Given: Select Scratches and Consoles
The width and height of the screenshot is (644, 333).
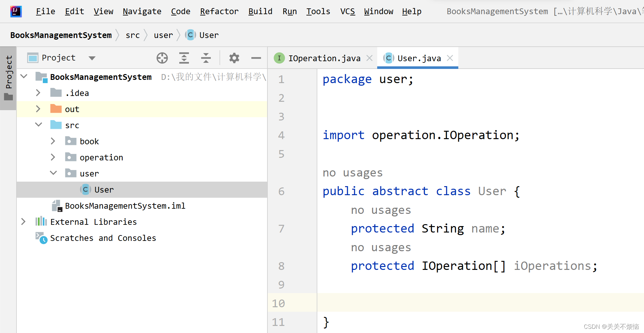Looking at the screenshot, I should click(142, 238).
